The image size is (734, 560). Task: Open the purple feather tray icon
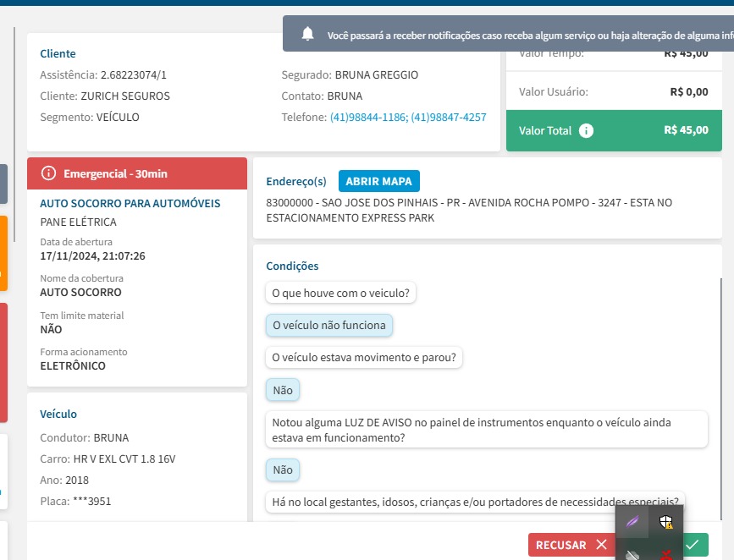coord(632,521)
